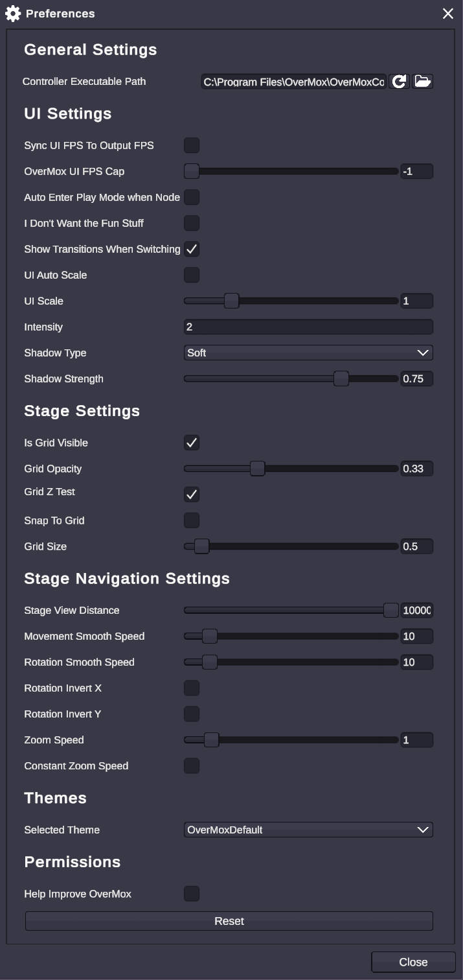Close the Preferences window with the X icon
This screenshot has width=463, height=980.
tap(447, 14)
